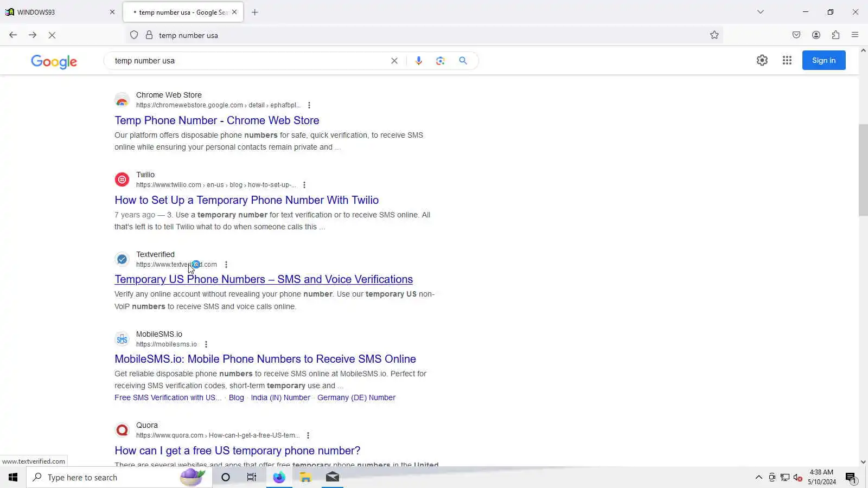
Task: Open Google quick settings gear
Action: (x=762, y=60)
